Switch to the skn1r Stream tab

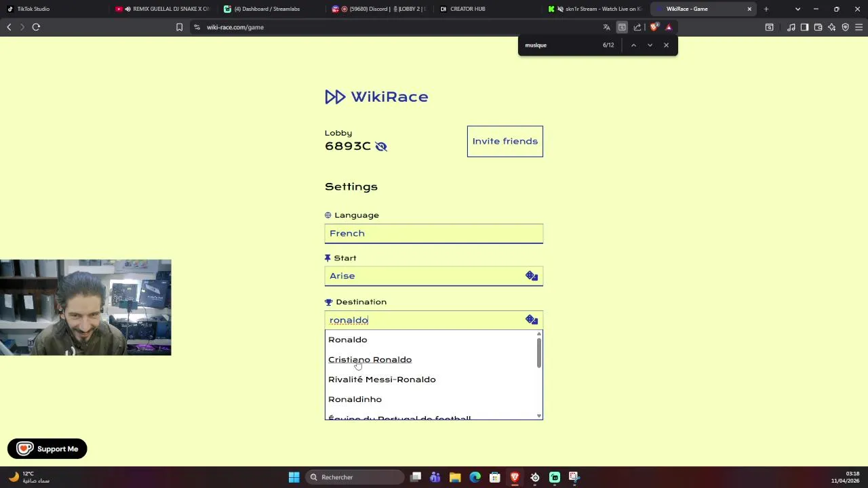coord(597,9)
